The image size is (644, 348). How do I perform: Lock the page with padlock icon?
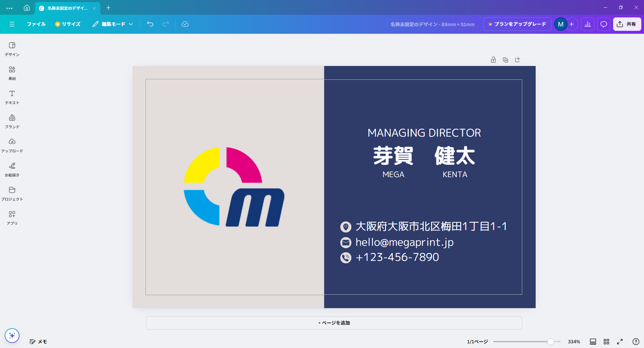[493, 60]
